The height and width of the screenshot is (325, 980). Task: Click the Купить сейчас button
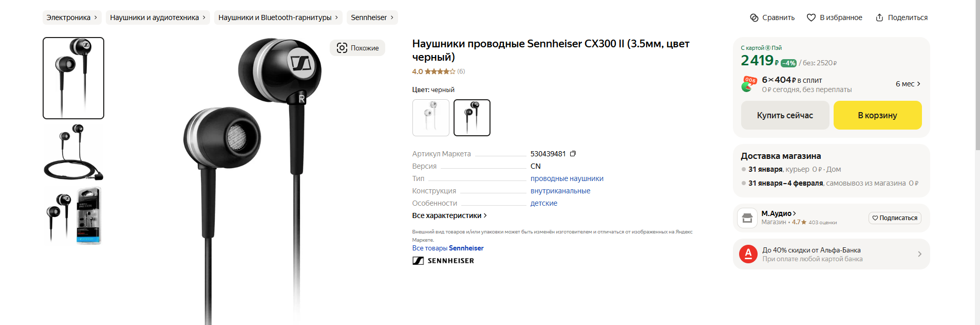[785, 115]
